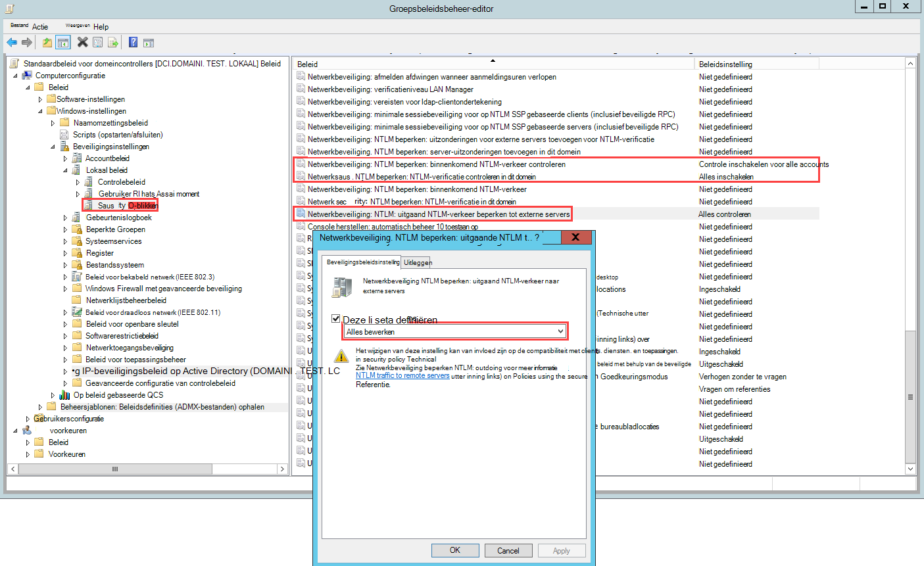The height and width of the screenshot is (566, 924).
Task: Click the Accountbeleid tree icon
Action: point(77,158)
